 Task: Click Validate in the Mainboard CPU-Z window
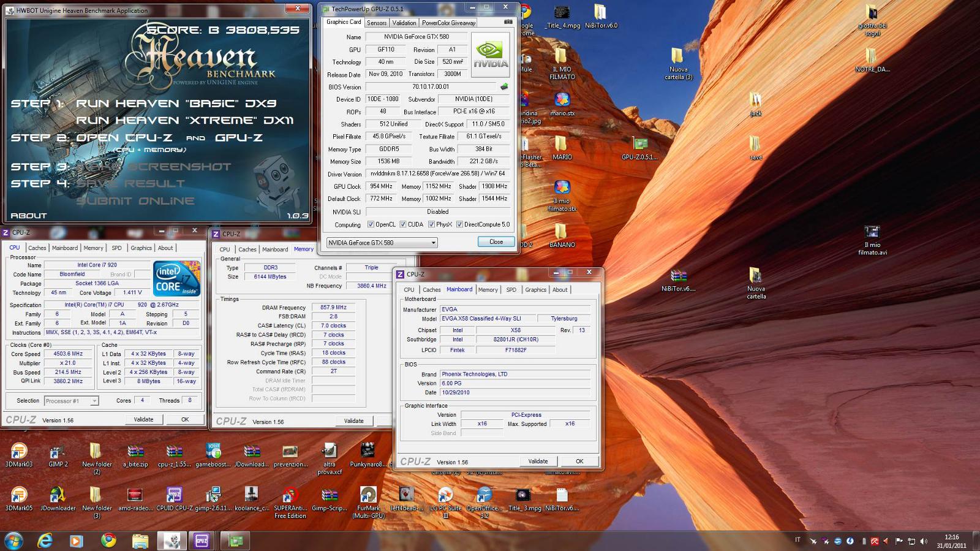pos(538,462)
